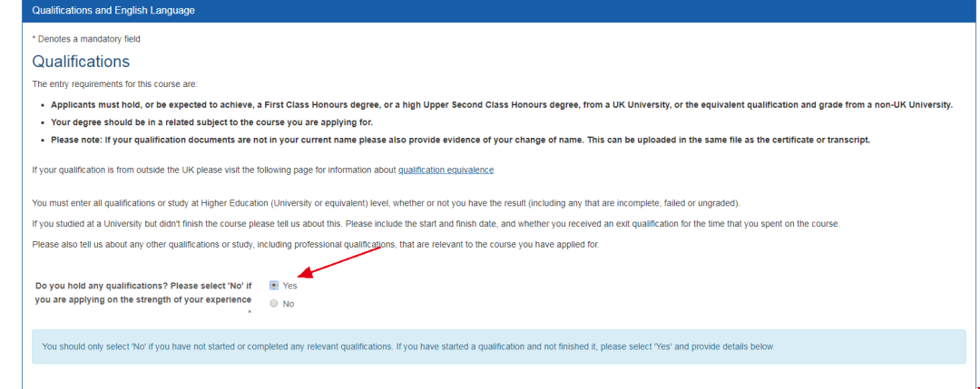Click the blue info box about selecting 'No'
Screen dimensions: 980x389
tap(498, 346)
